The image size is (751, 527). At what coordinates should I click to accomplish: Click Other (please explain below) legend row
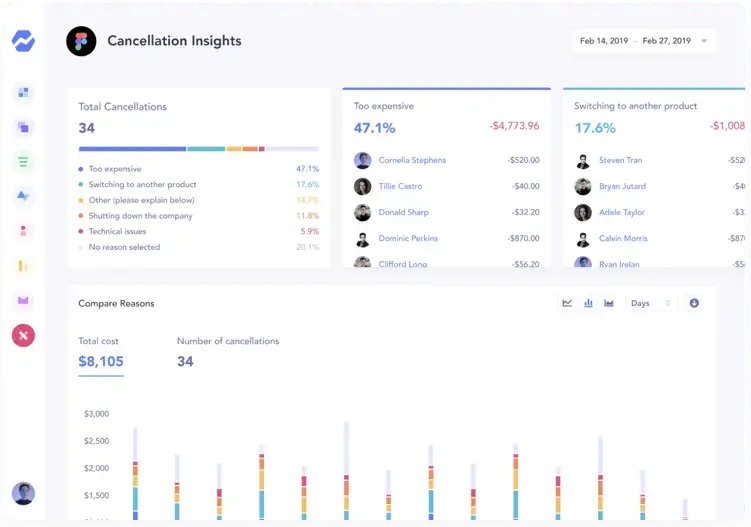199,200
